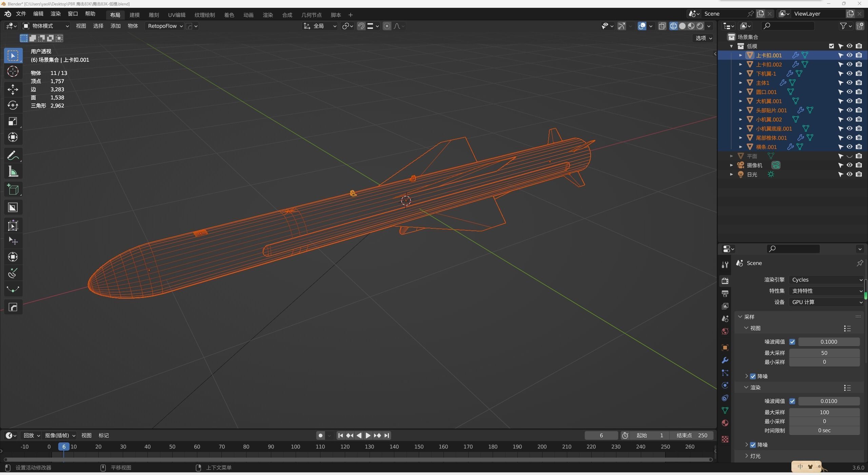
Task: Hide the 摄像机 object in the outliner
Action: click(849, 165)
